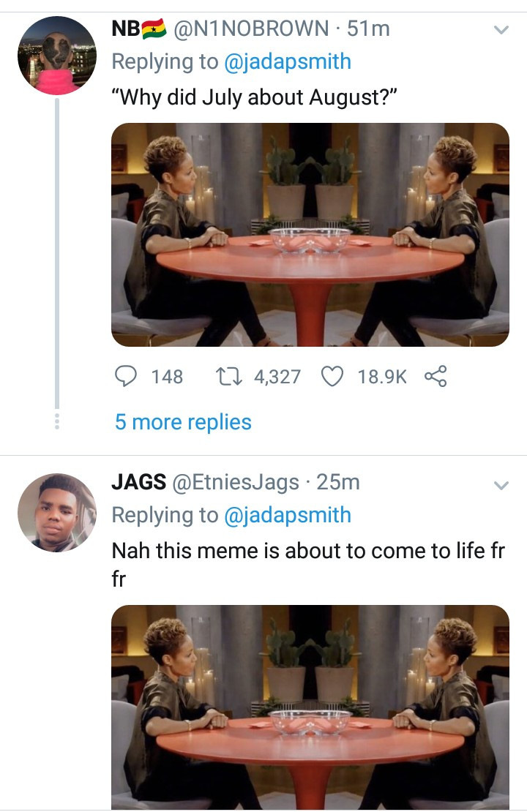Like the N1NOBROWN tweet with heart icon
This screenshot has height=812, width=527.
[x=333, y=377]
